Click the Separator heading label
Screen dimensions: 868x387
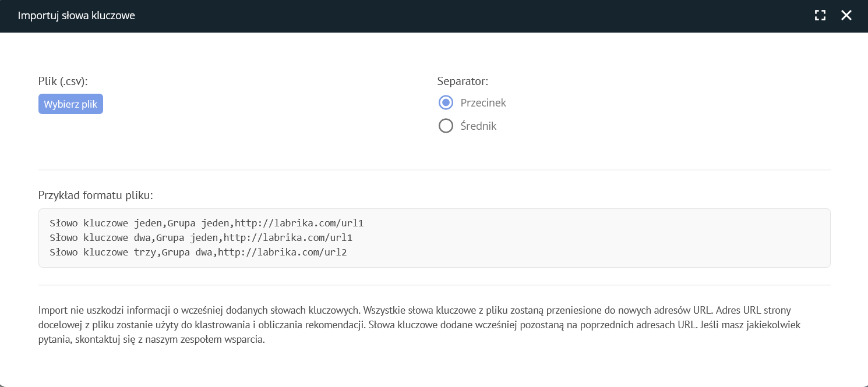click(463, 81)
